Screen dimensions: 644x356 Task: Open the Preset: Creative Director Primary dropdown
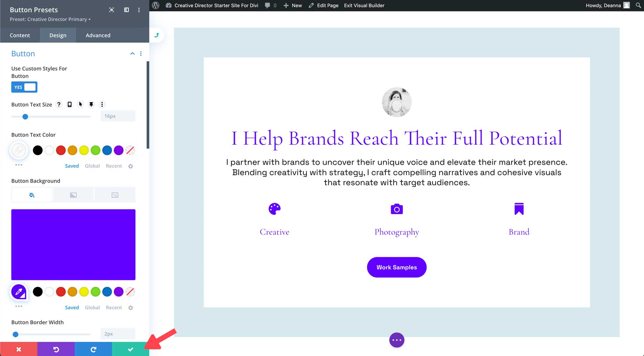coord(49,19)
